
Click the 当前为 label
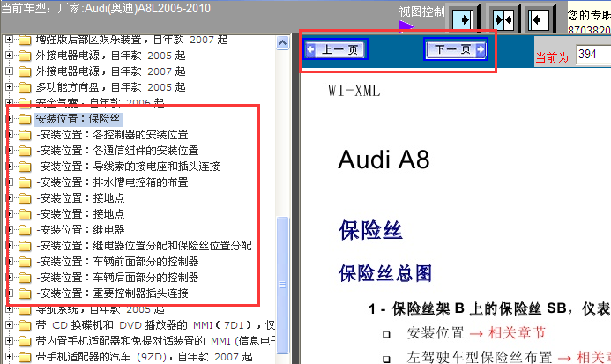552,57
